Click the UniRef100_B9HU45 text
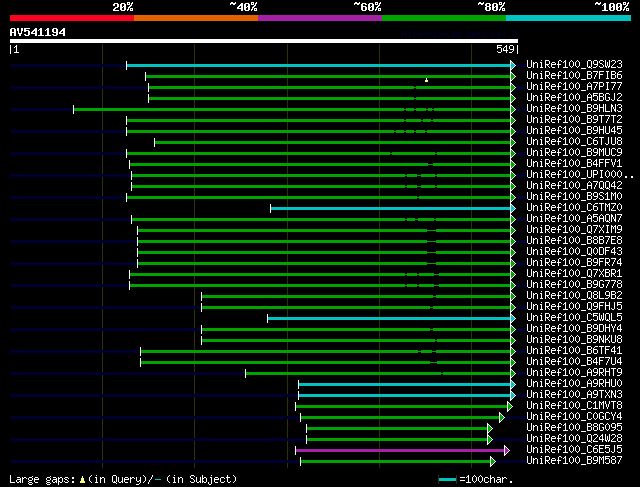 point(574,131)
